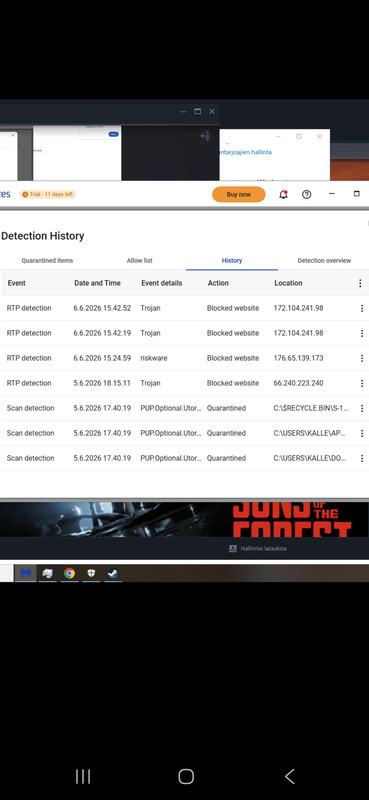Open options for 15.42.52 Trojan row
The width and height of the screenshot is (369, 800).
[362, 308]
